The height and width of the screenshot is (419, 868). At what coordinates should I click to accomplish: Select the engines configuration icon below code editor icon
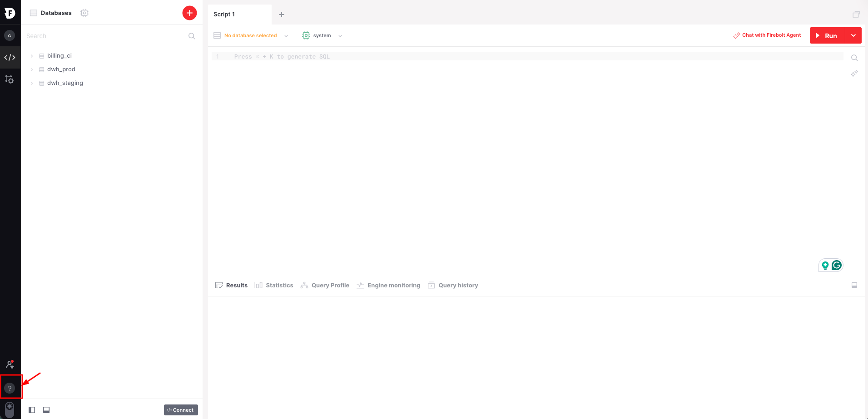click(x=10, y=79)
